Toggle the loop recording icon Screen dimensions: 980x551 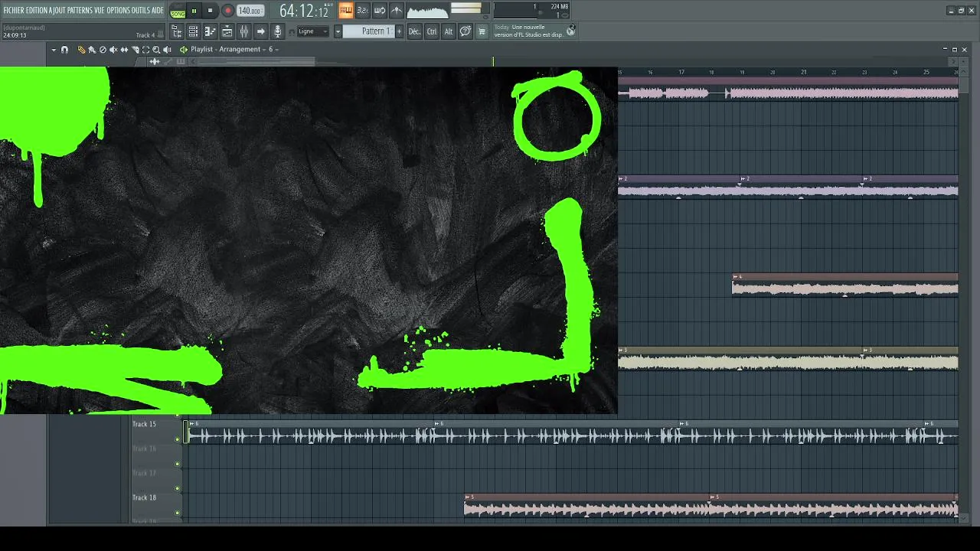380,11
